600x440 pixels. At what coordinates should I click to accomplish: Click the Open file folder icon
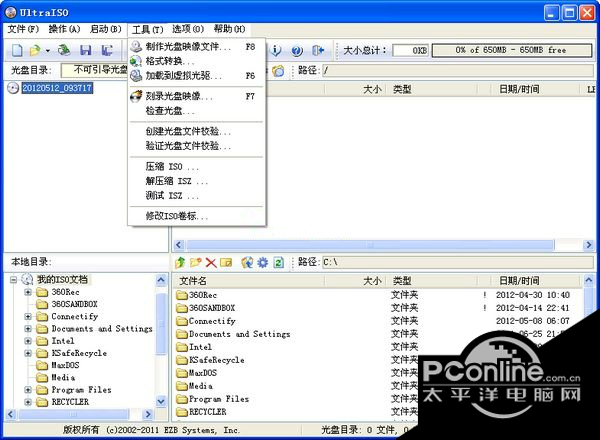tap(35, 50)
